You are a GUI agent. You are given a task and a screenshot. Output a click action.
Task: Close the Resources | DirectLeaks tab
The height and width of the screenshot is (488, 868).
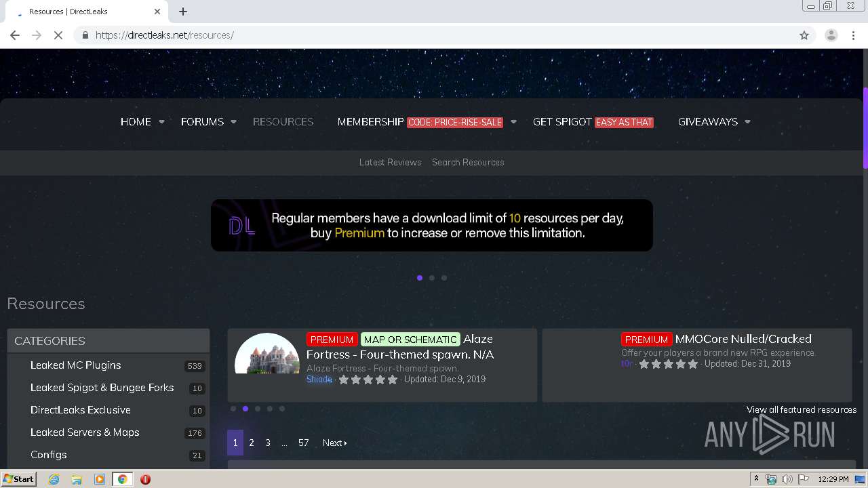157,12
